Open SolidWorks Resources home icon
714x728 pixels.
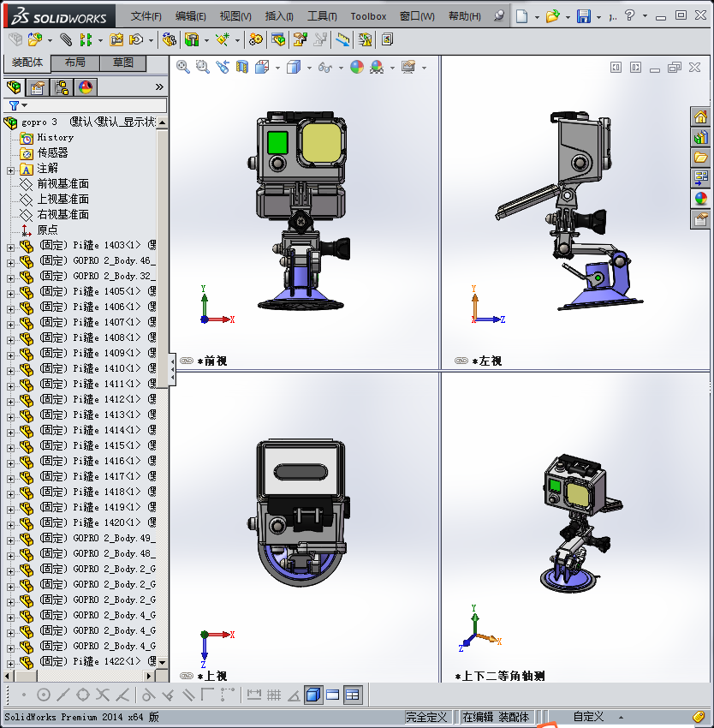700,117
